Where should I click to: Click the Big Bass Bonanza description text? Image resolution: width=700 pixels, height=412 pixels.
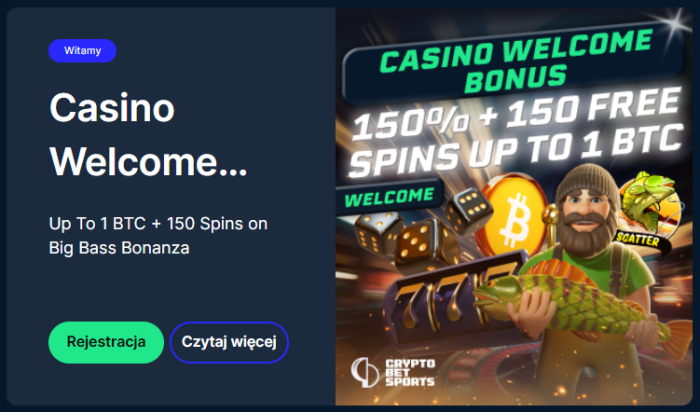tap(158, 236)
